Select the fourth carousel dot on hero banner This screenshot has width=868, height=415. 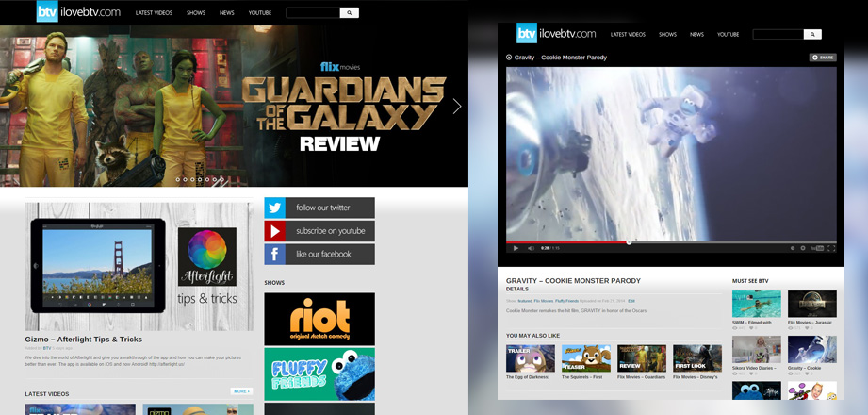point(200,179)
